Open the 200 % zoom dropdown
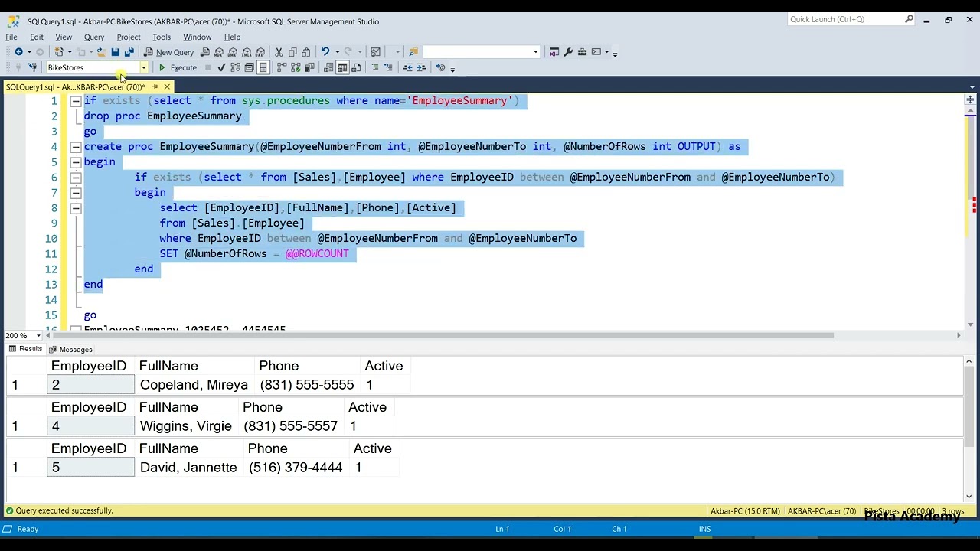The image size is (980, 551). 38,335
